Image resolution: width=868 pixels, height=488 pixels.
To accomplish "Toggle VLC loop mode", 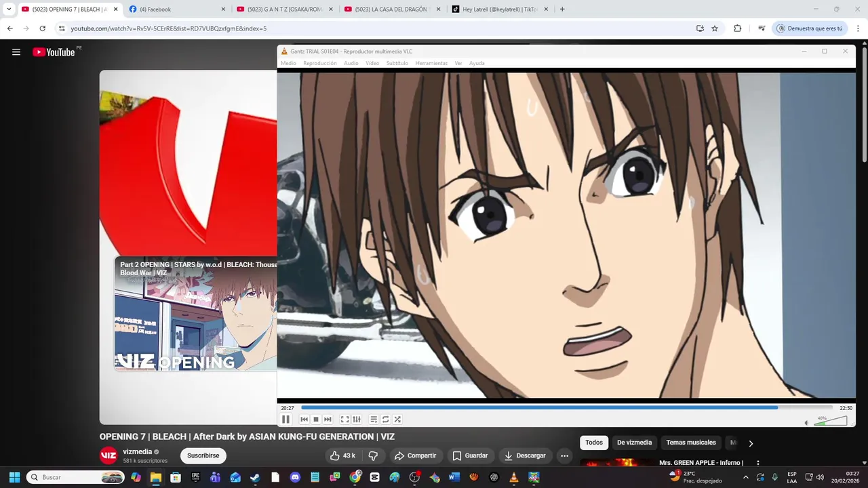I will [386, 420].
